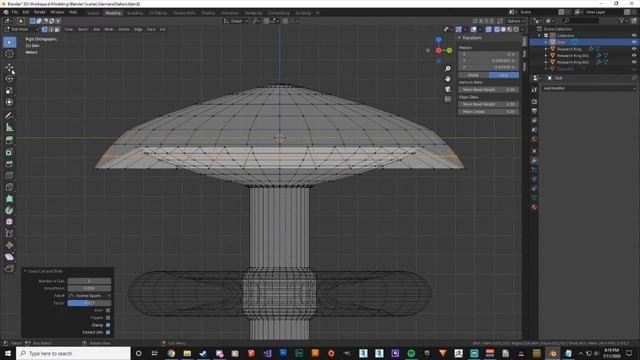Open the Select menu in the viewport header
This screenshot has width=640, height=360.
(83, 29)
